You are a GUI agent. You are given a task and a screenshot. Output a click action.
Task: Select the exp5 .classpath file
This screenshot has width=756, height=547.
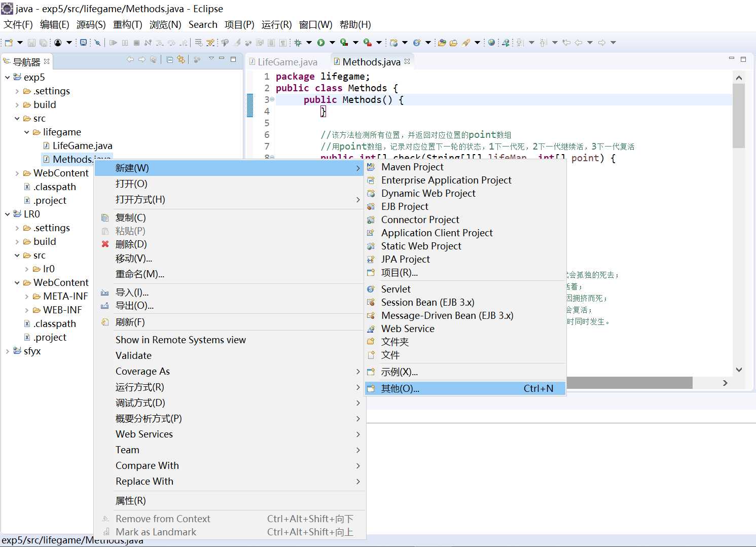click(x=54, y=187)
